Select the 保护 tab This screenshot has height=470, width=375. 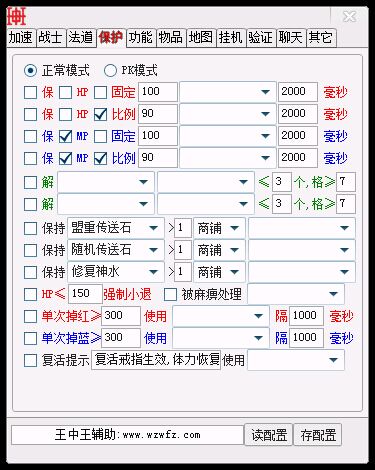[111, 37]
